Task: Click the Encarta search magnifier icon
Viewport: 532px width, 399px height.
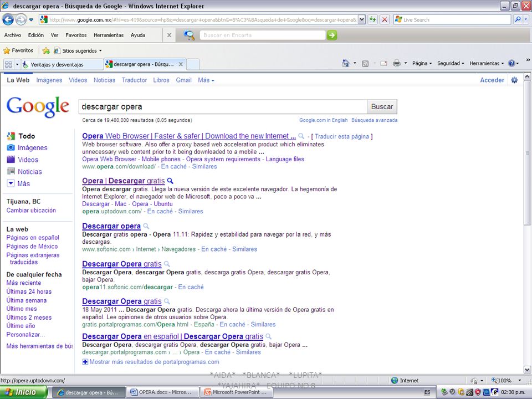Action: pyautogui.click(x=189, y=35)
